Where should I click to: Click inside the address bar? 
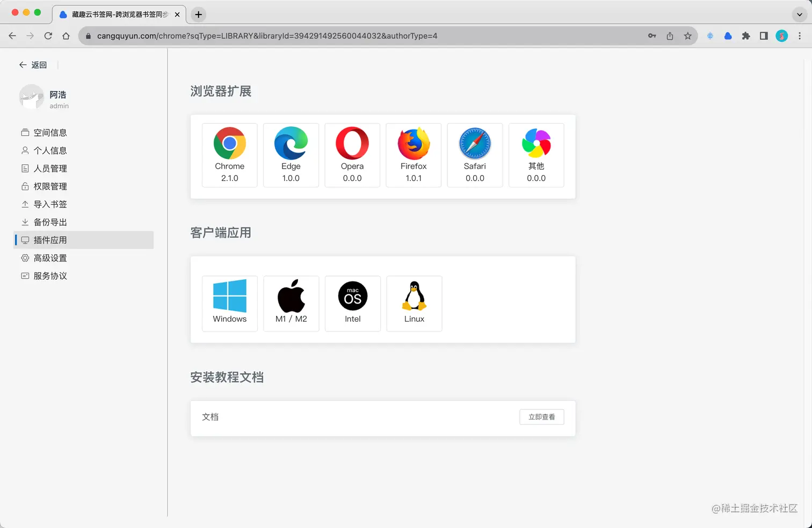click(322, 36)
